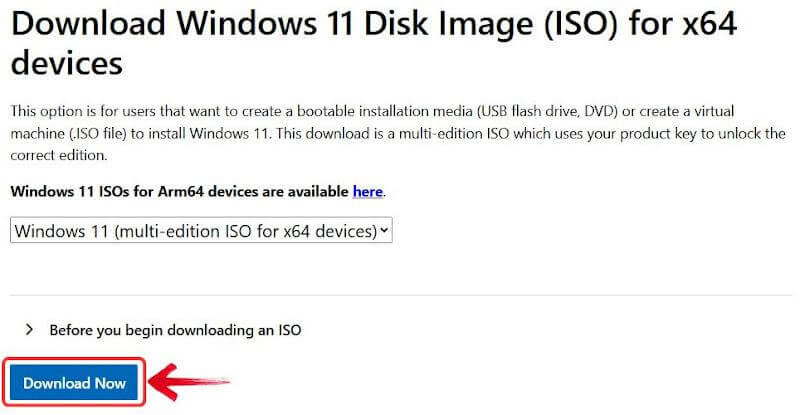Click the word "devices" in the heading

pyautogui.click(x=66, y=63)
